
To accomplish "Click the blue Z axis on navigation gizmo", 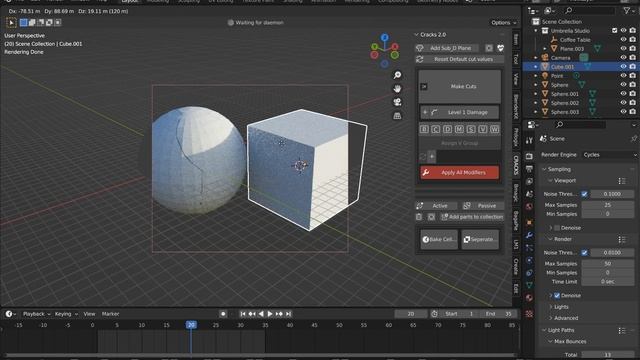I will tap(384, 38).
